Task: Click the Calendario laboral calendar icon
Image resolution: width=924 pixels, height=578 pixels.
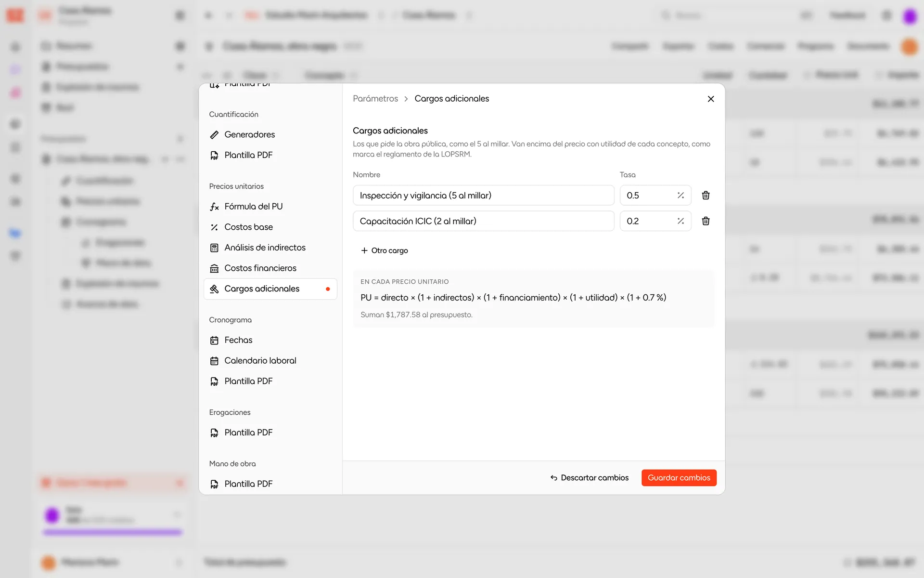Action: pyautogui.click(x=214, y=361)
